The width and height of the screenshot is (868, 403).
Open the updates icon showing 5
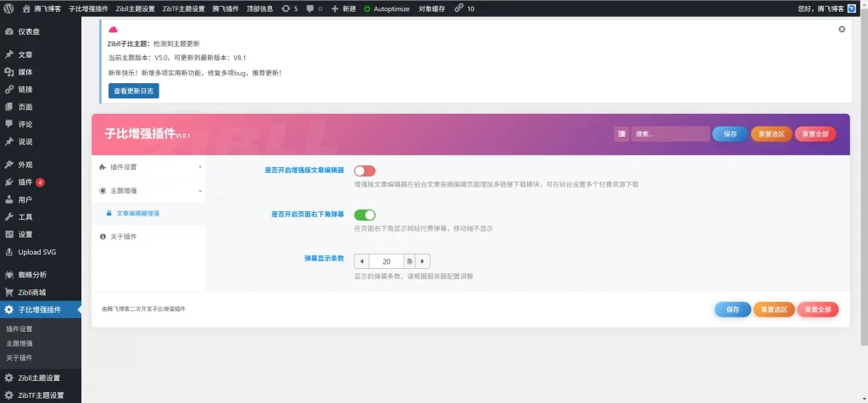(x=290, y=8)
